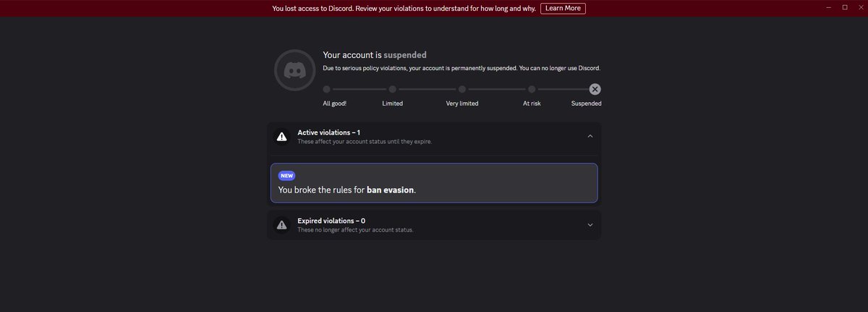Image resolution: width=868 pixels, height=312 pixels.
Task: Click the "All good!" label text
Action: [x=335, y=104]
